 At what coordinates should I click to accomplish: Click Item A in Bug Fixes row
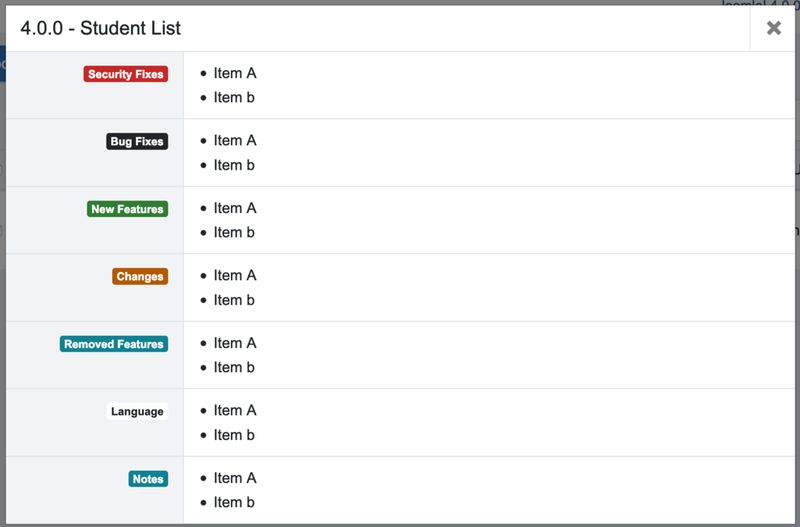[x=235, y=140]
